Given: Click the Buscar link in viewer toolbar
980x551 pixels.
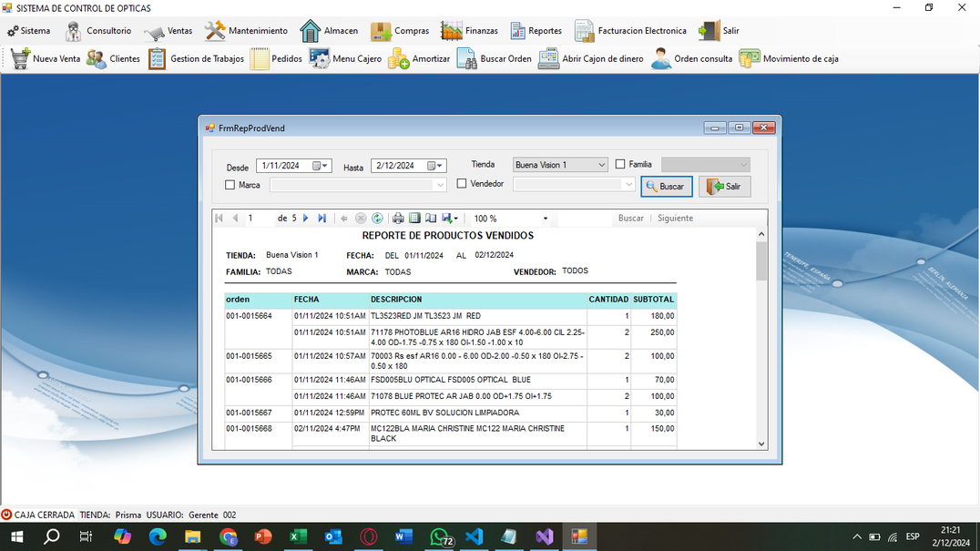Looking at the screenshot, I should (x=630, y=218).
